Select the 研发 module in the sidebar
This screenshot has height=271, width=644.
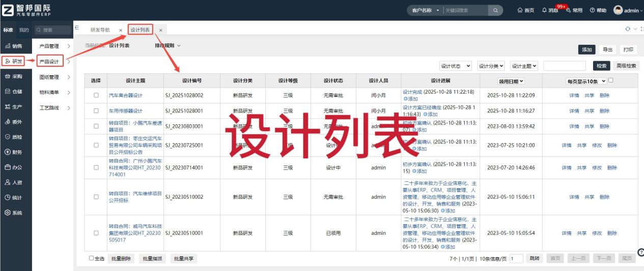pyautogui.click(x=14, y=61)
